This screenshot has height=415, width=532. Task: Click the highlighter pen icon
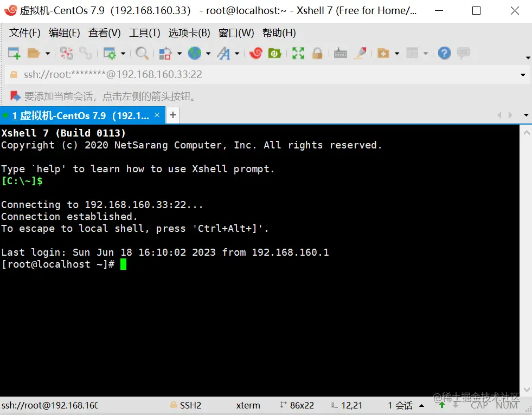tap(360, 53)
